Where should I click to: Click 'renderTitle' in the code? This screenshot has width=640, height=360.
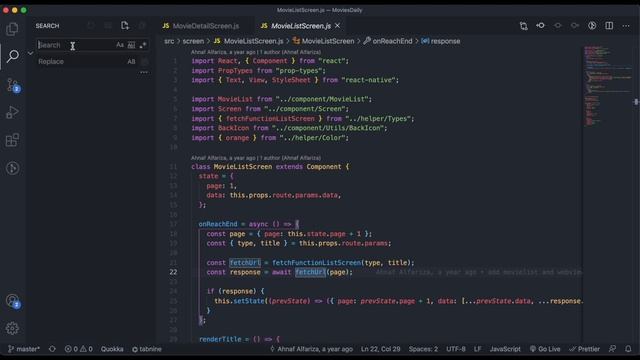pos(220,339)
